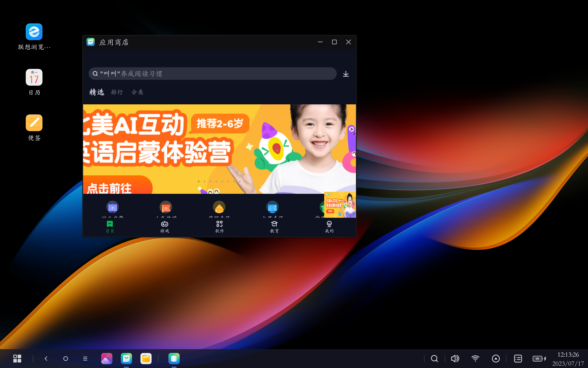The image size is (588, 368).
Task: Click the taskbar back arrow
Action: 46,359
